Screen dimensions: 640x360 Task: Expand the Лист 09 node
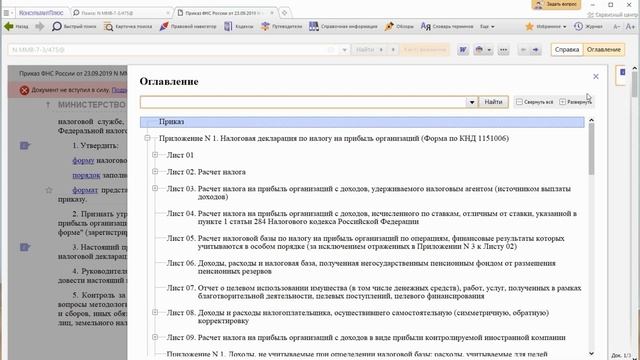(x=155, y=337)
